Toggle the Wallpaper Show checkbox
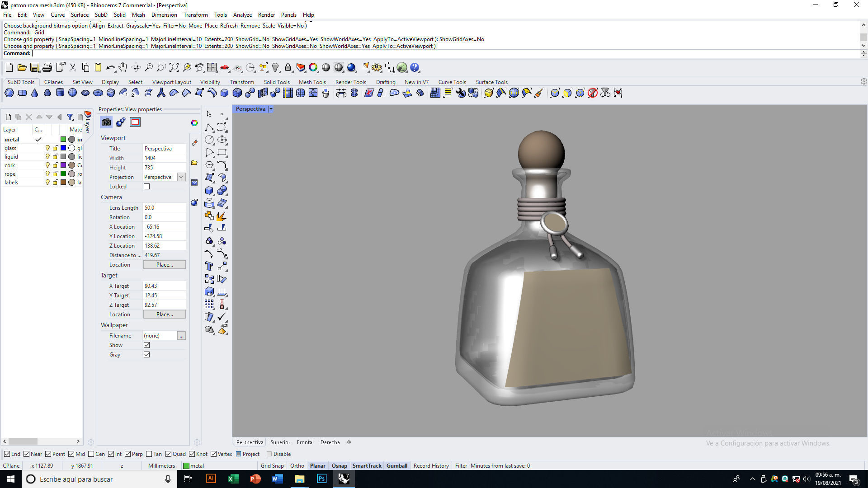Screen dimensions: 868x488 [x=146, y=345]
